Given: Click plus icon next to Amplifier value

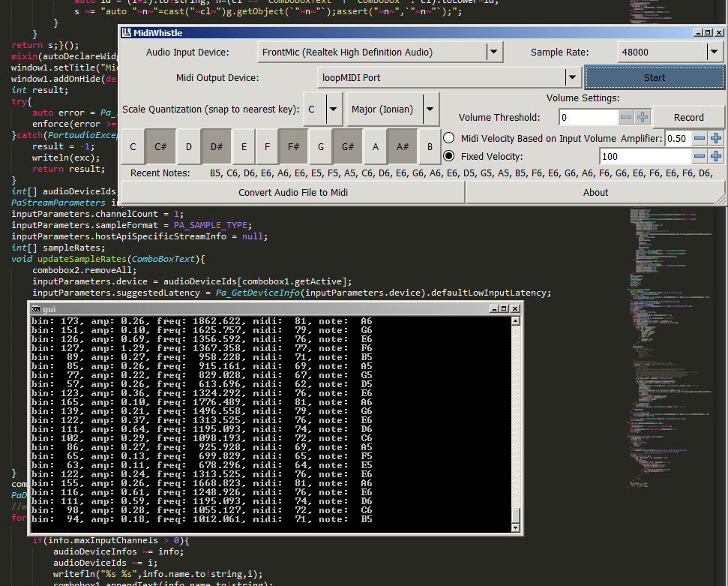Looking at the screenshot, I should pyautogui.click(x=716, y=138).
